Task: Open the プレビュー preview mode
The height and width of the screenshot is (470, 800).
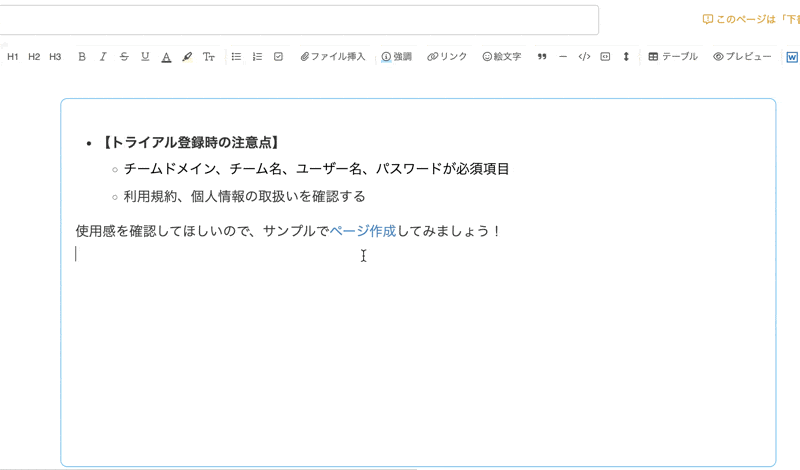Action: (x=742, y=57)
